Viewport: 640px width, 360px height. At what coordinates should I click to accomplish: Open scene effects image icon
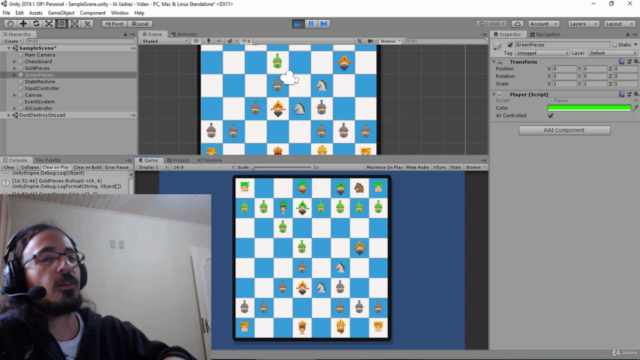(x=230, y=41)
